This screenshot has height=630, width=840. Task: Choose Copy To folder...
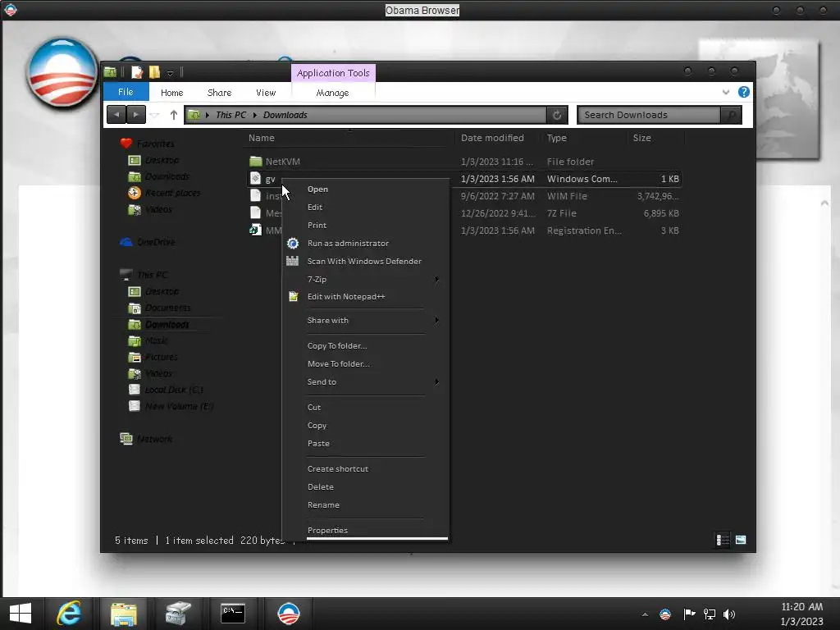(337, 345)
